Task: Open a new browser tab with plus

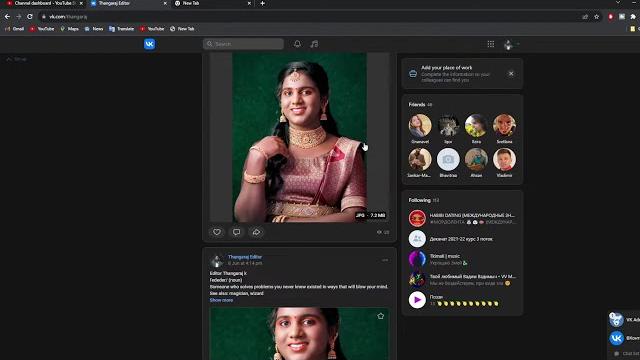Action: (262, 3)
